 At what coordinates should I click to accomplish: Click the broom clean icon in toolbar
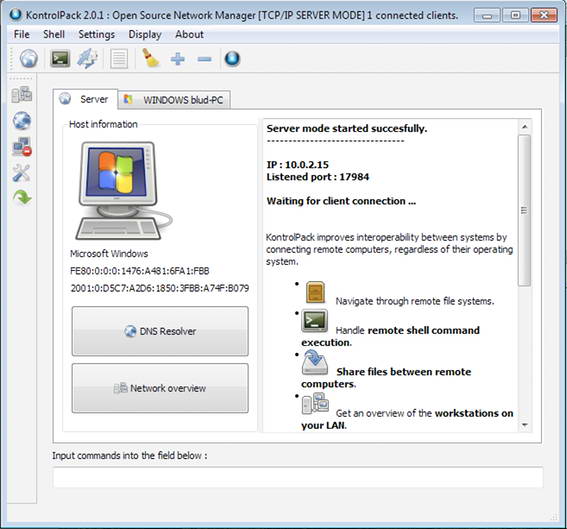151,58
